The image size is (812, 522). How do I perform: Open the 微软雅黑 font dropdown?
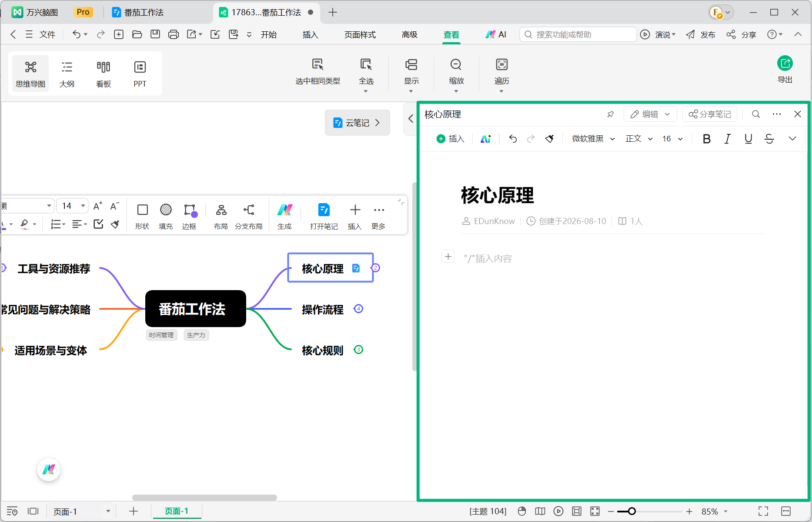[593, 139]
